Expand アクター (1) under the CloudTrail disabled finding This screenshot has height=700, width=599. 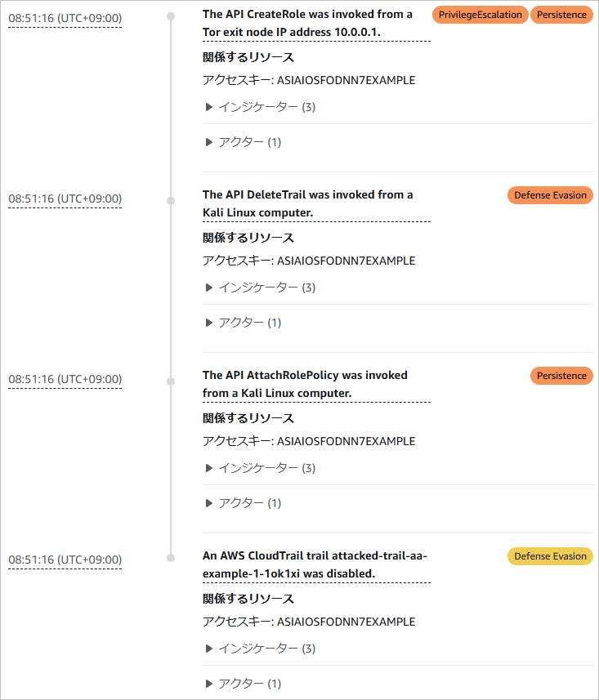242,684
